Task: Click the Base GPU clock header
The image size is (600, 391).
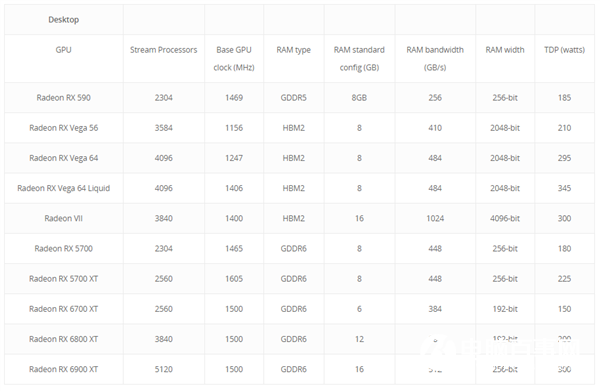Action: point(234,59)
